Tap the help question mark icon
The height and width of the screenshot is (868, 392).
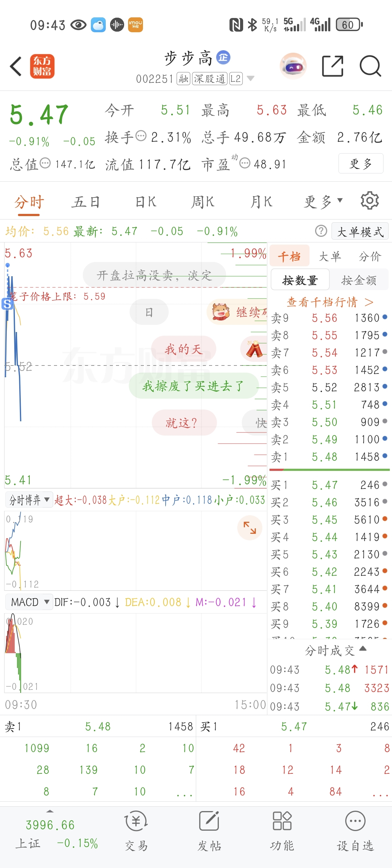pyautogui.click(x=321, y=231)
